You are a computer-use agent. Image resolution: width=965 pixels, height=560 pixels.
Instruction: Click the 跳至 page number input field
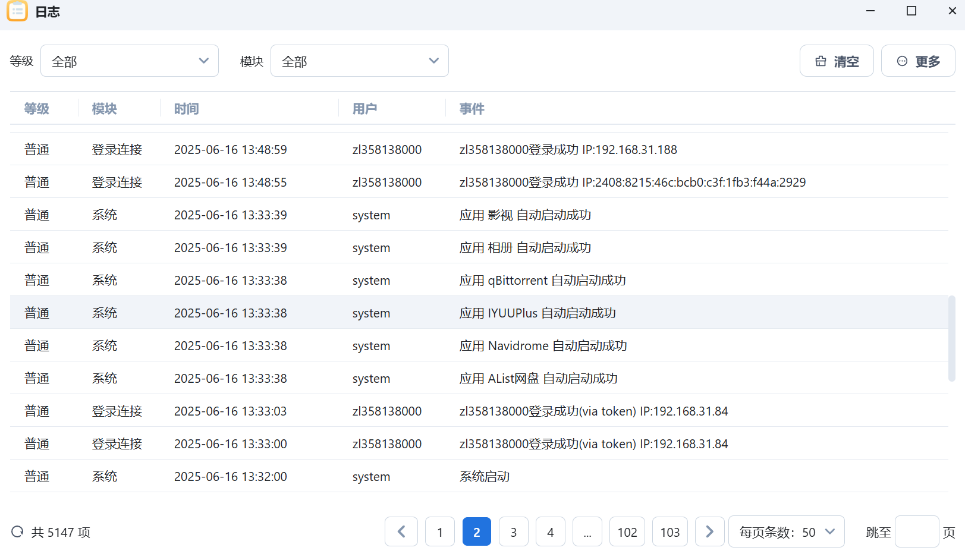pos(917,531)
